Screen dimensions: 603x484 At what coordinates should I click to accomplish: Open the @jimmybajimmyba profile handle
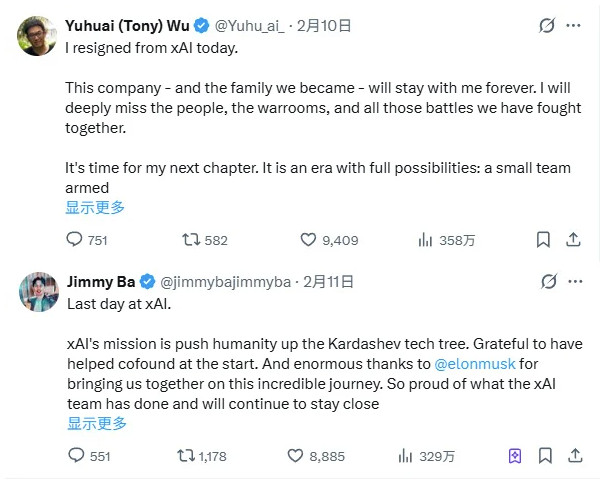coord(225,282)
